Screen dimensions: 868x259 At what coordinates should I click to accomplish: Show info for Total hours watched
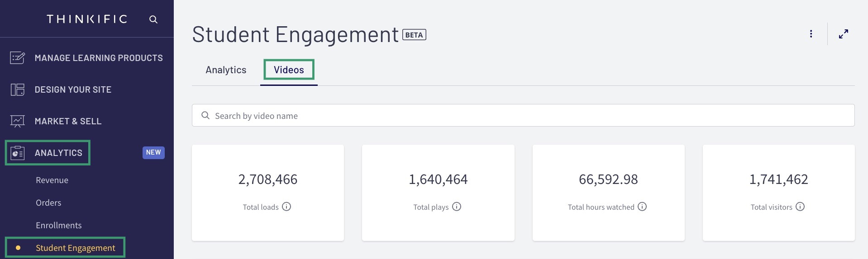(x=642, y=207)
